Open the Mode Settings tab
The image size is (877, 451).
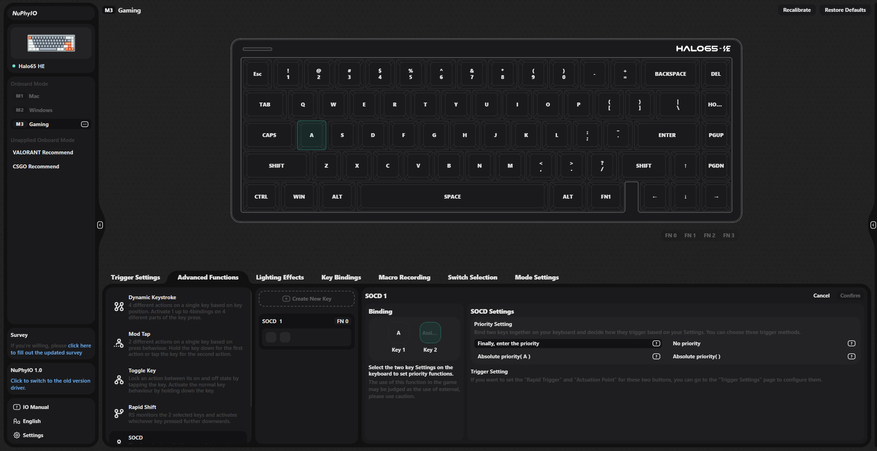coord(536,278)
